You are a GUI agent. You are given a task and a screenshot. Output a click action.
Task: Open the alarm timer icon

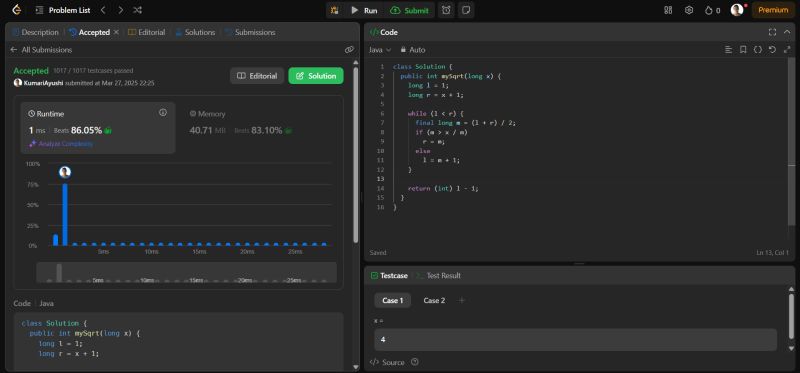click(446, 10)
